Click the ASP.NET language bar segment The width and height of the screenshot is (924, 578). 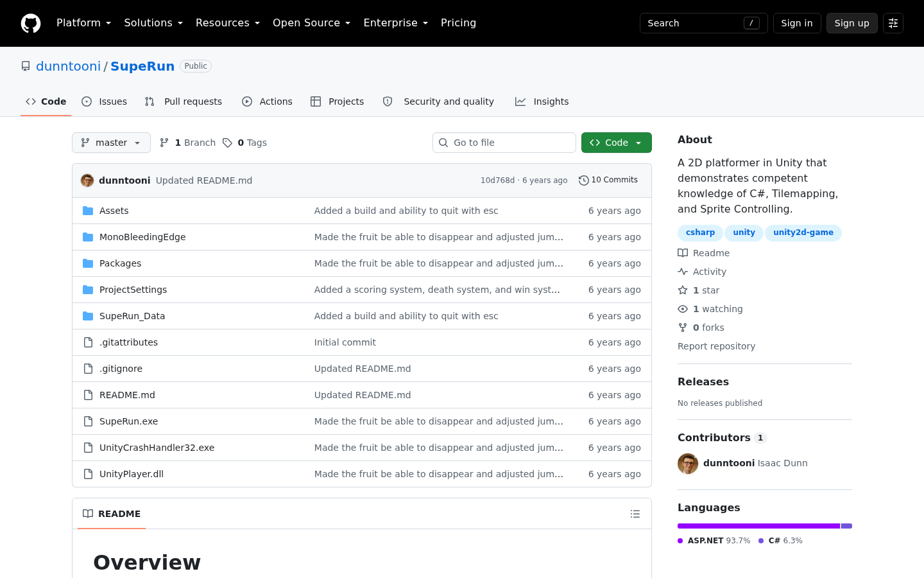(758, 526)
